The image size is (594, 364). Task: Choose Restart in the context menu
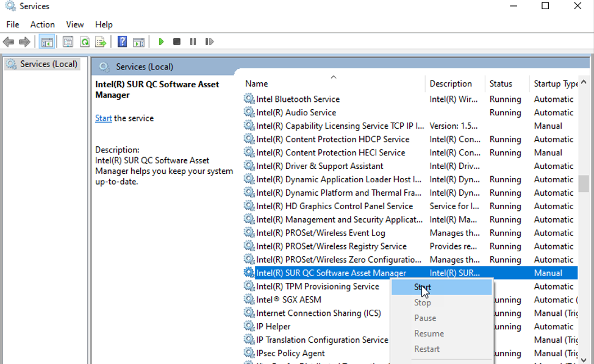point(442,349)
